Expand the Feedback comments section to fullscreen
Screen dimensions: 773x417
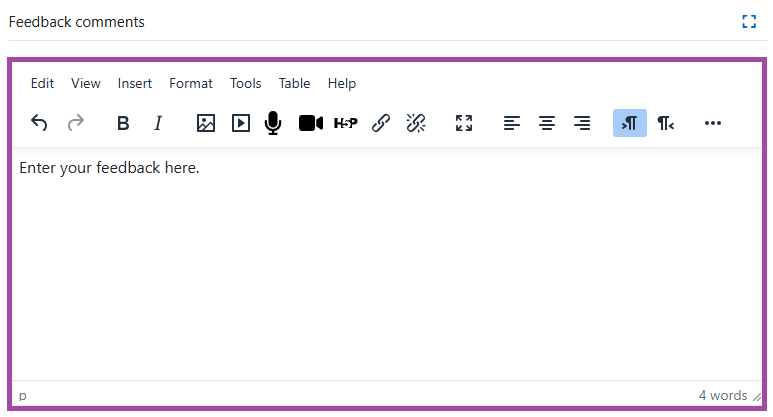coord(749,22)
